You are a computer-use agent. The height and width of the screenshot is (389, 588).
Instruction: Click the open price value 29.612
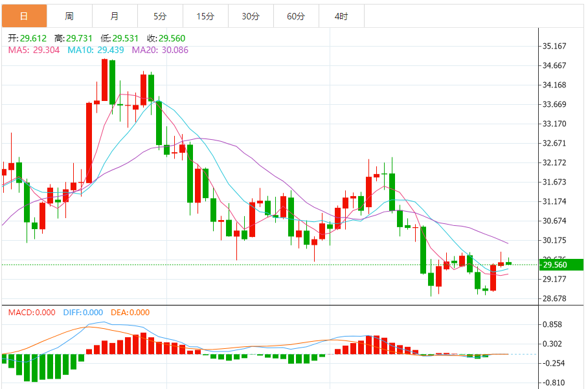click(x=34, y=38)
